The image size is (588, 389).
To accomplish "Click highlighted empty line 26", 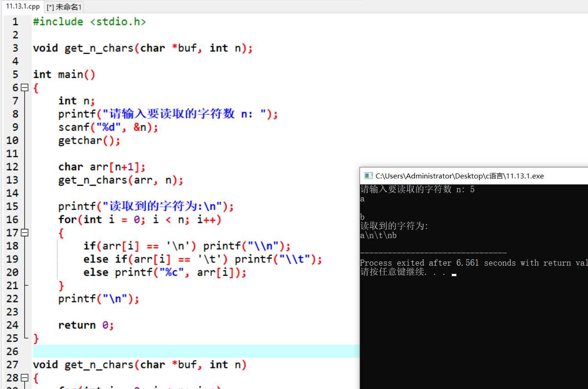I will tap(196, 351).
